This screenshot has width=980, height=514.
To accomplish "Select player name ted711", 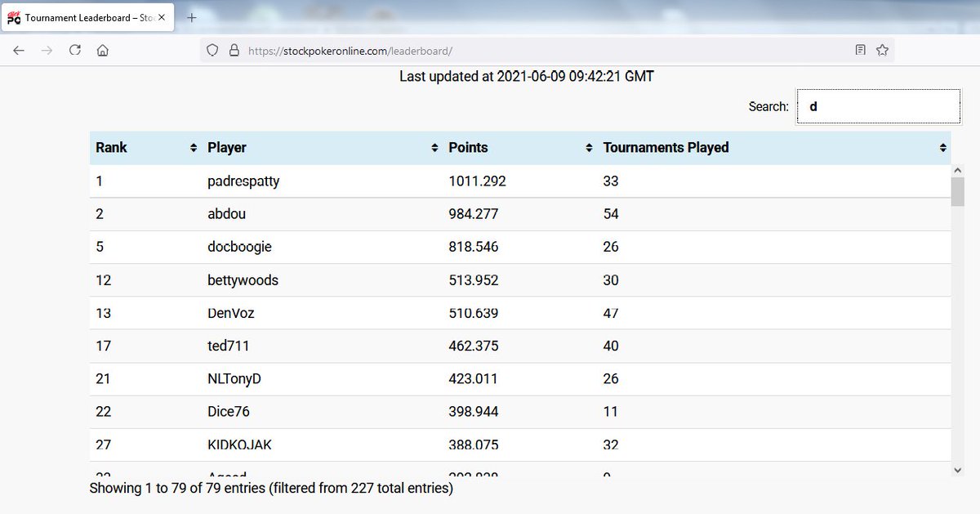I will coord(228,346).
